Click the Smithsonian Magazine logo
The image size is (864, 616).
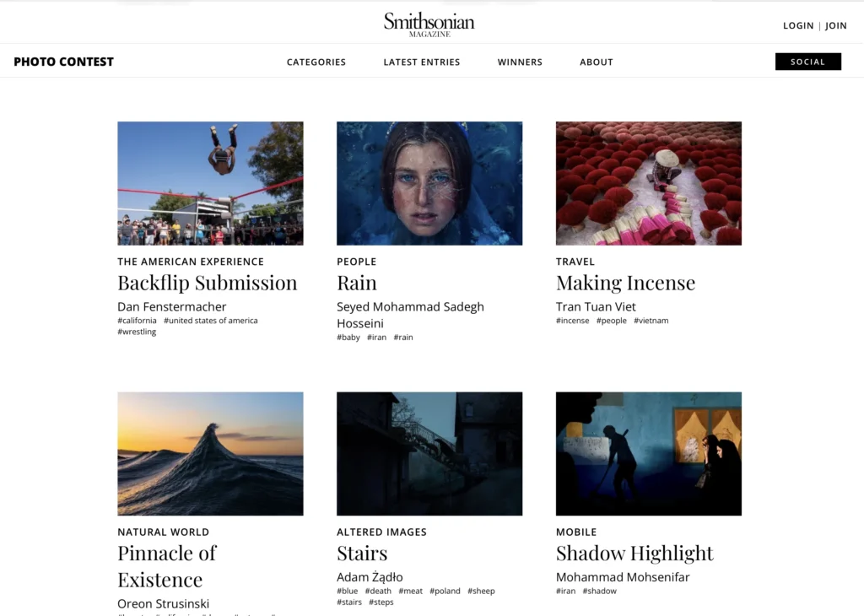pyautogui.click(x=429, y=24)
